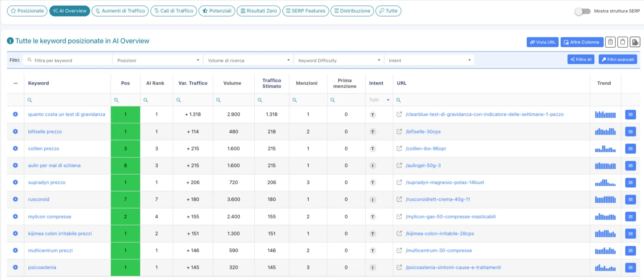
Task: Click external link icon for /kijimea-colon-irritabile-28cps
Action: click(399, 233)
